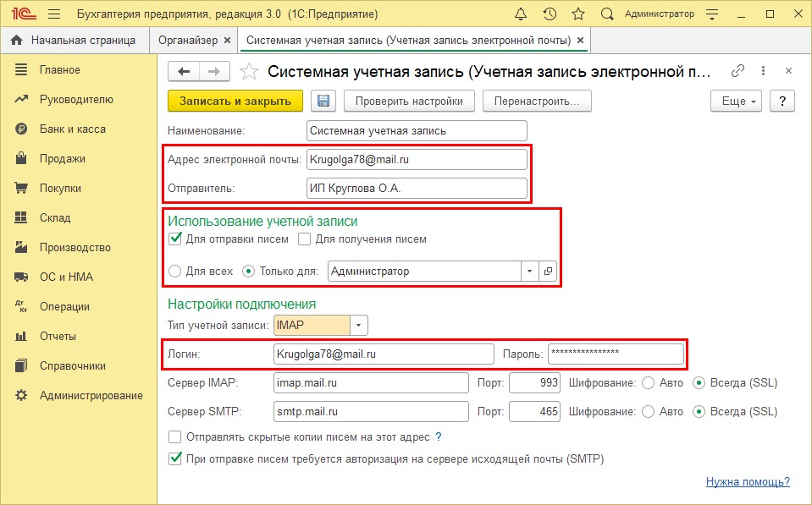Select the Только для radio button
Screen dimensions: 812x505
click(249, 272)
